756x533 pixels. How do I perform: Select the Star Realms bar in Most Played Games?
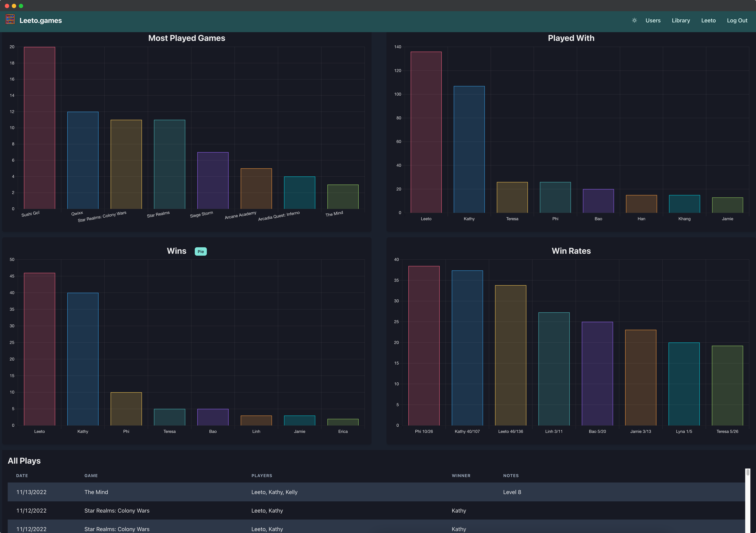tap(170, 164)
